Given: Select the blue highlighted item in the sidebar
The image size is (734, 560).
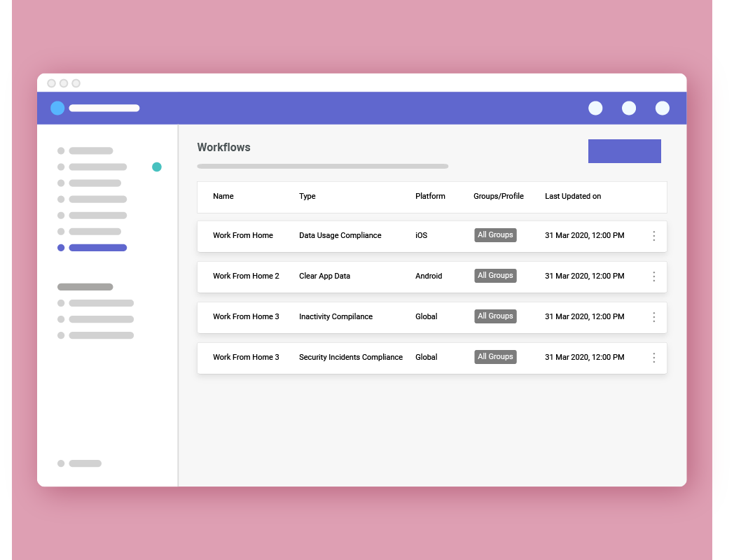Looking at the screenshot, I should pyautogui.click(x=92, y=248).
